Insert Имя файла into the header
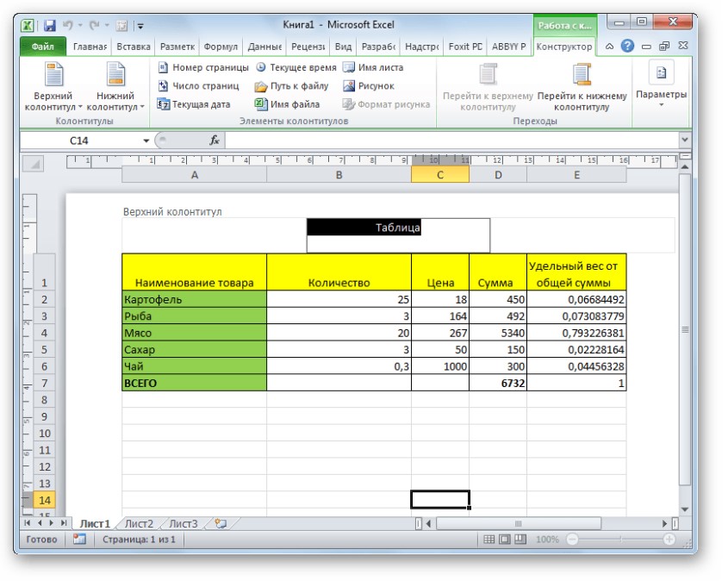This screenshot has width=728, height=581. coord(283,104)
